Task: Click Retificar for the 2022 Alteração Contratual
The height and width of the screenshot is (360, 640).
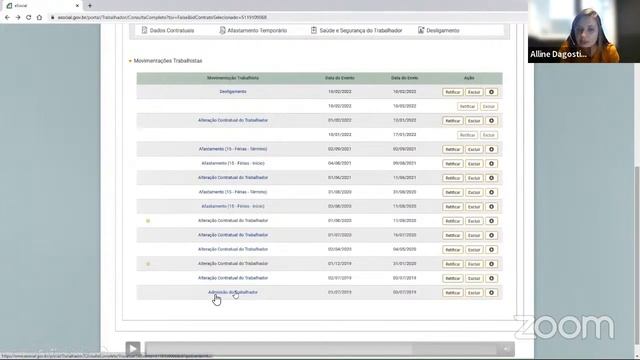Action: point(453,121)
